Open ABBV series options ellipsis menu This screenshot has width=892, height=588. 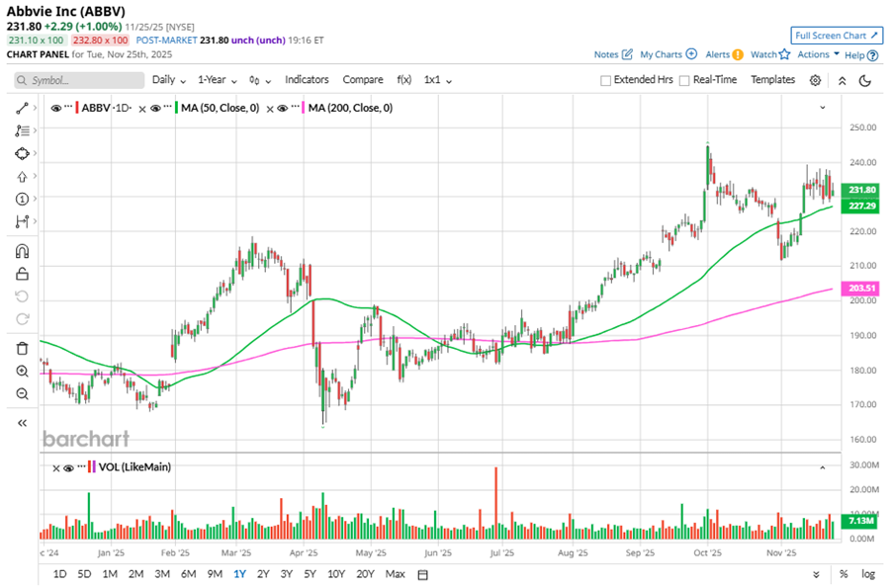[x=68, y=108]
